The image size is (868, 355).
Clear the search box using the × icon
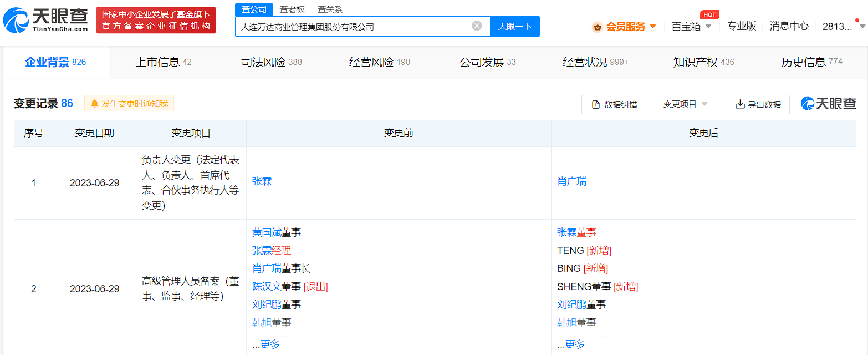[x=476, y=24]
